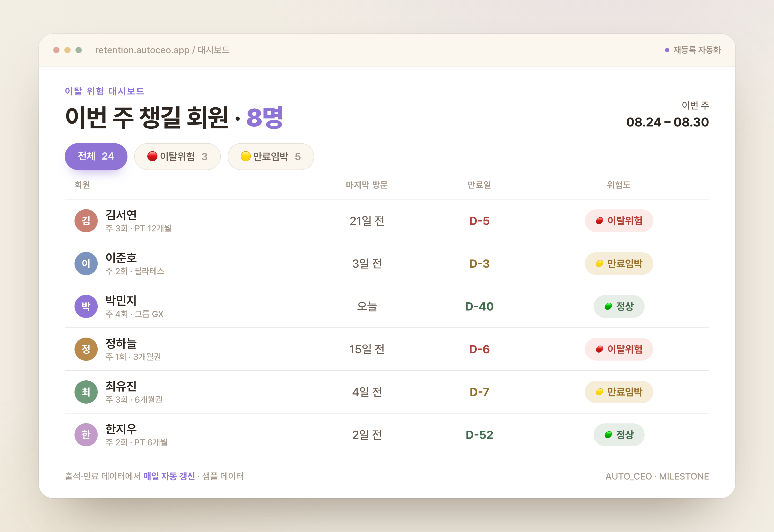Click 주 3회 · 6개월권 subtitle
The height and width of the screenshot is (532, 774).
tap(134, 399)
